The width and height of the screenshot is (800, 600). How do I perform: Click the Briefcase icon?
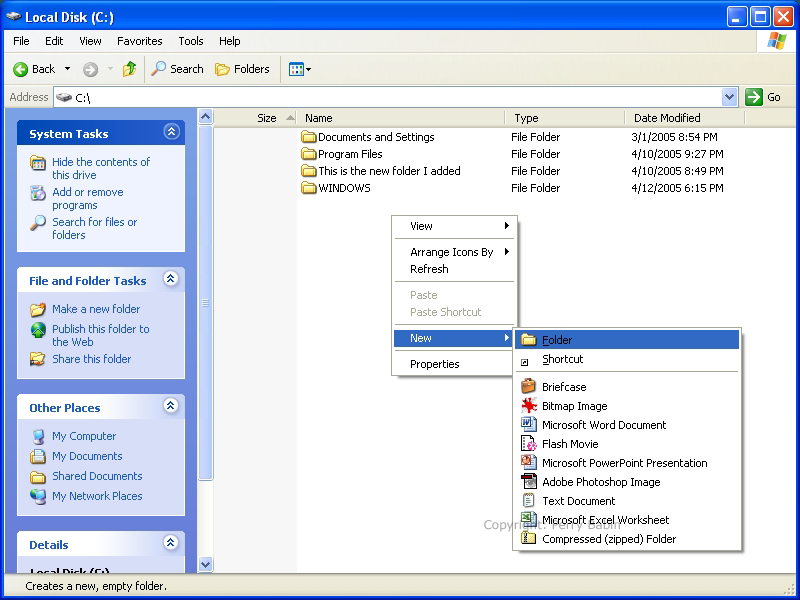pos(529,386)
